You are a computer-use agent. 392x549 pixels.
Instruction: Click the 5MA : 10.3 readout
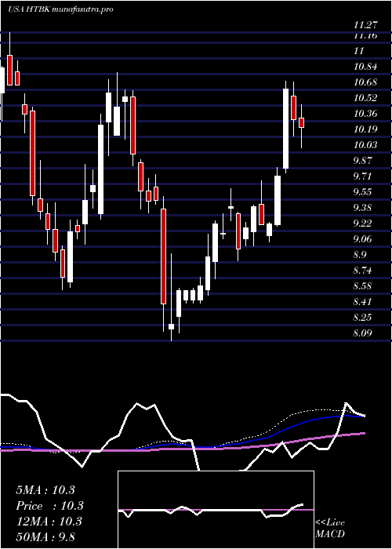45,490
